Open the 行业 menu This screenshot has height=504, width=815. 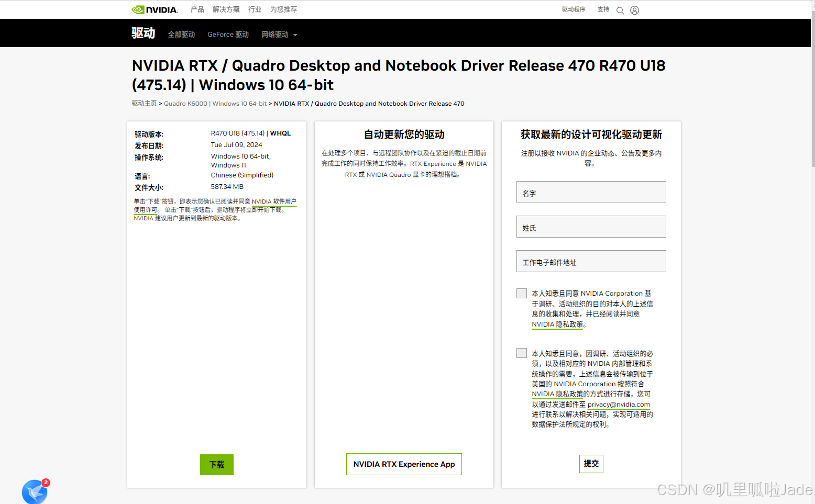point(255,9)
